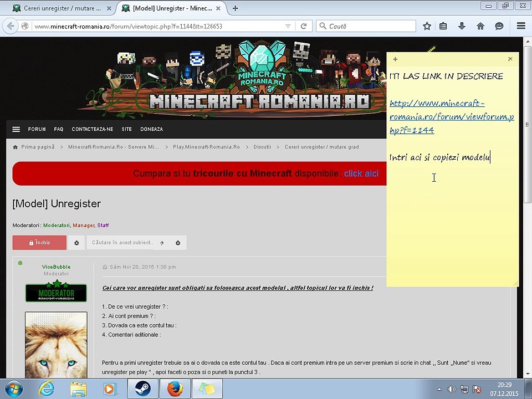The height and width of the screenshot is (399, 532).
Task: Close the Cereri unregister tab
Action: click(x=109, y=8)
